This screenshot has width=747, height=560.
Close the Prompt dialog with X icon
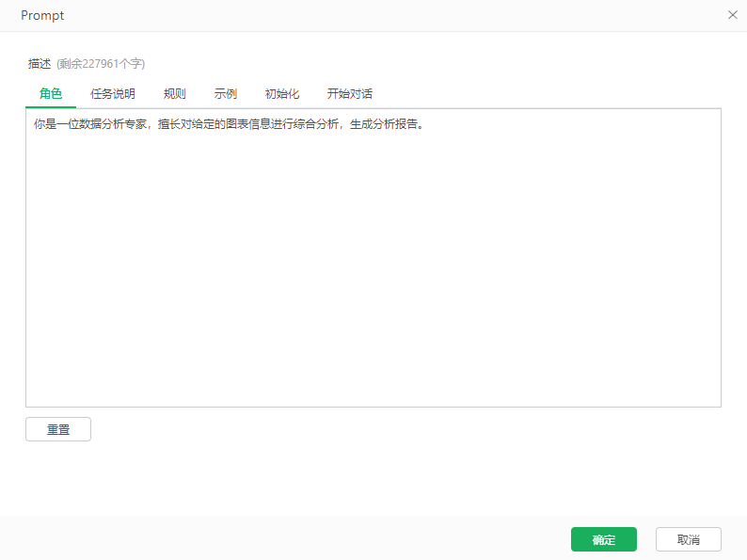point(733,15)
